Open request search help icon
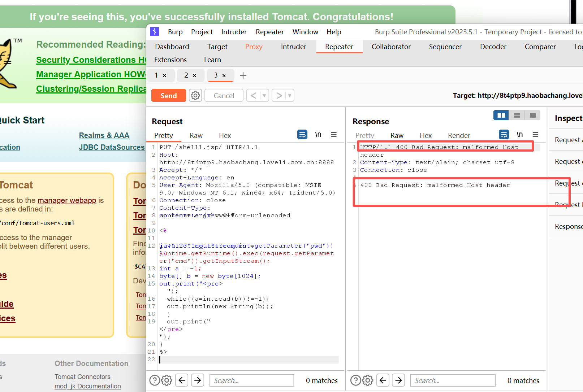 point(155,380)
